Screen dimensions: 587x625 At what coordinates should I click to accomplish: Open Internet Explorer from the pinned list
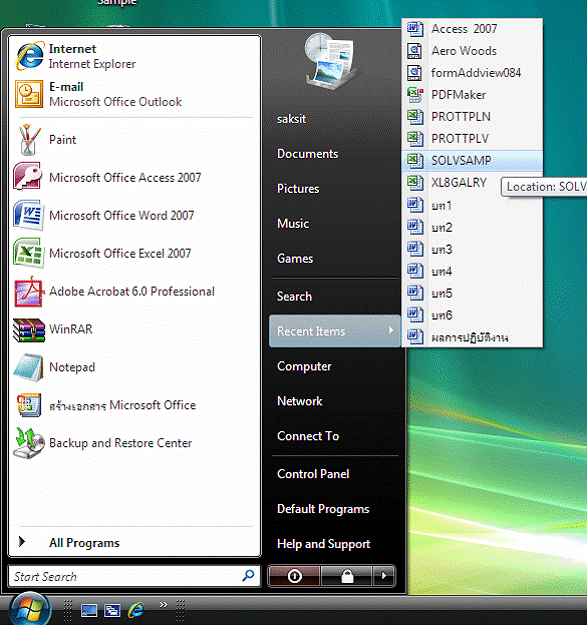[x=135, y=56]
